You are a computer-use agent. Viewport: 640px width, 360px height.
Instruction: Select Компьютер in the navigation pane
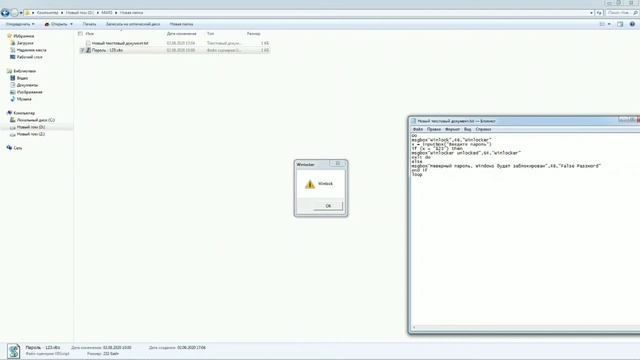(x=24, y=113)
